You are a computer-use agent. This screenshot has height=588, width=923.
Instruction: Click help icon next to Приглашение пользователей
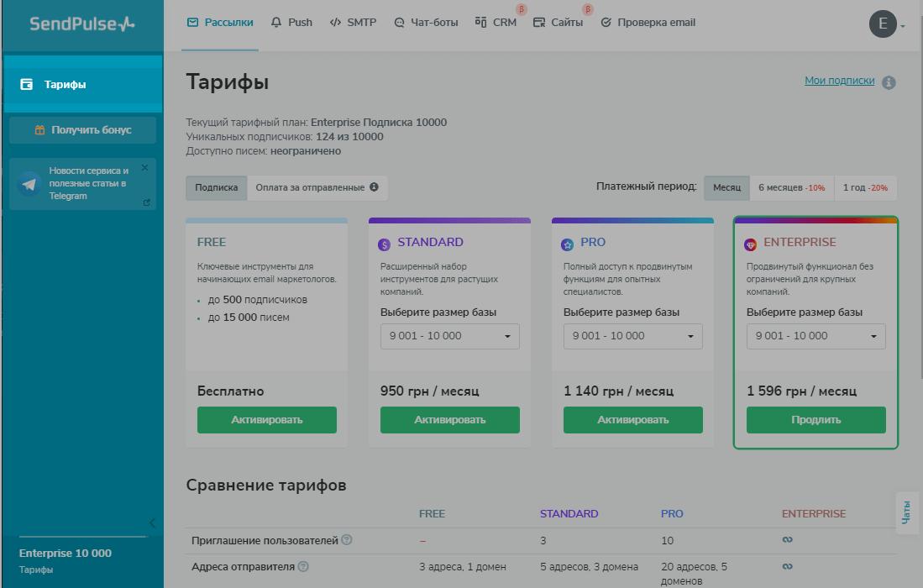347,540
